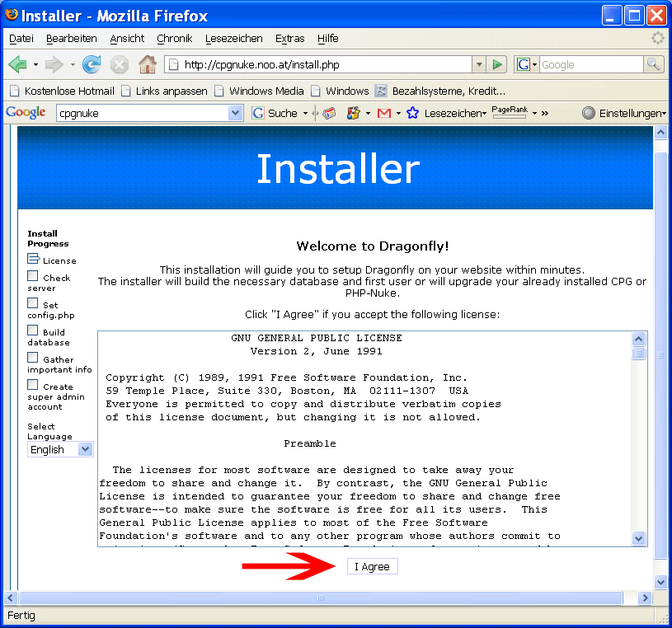The image size is (672, 628).
Task: Click the I Agree button
Action: (x=373, y=566)
